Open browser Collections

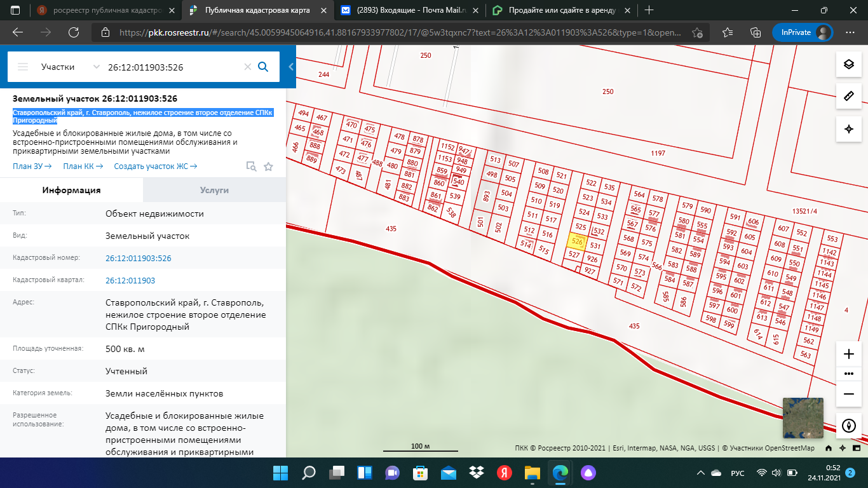point(756,32)
